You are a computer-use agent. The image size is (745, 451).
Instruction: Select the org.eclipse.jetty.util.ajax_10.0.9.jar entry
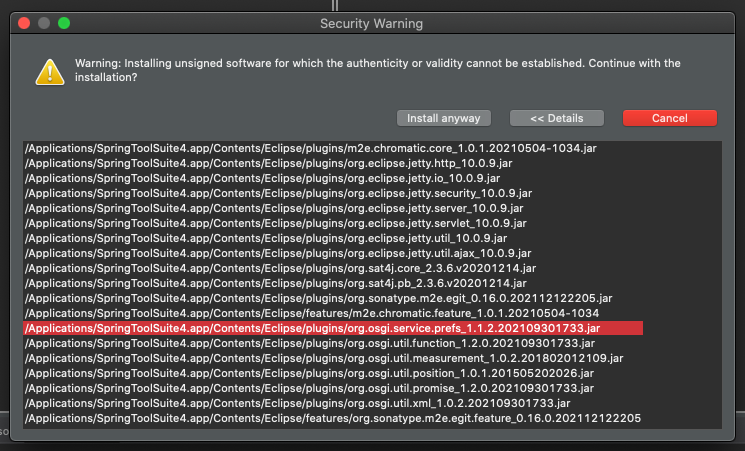[278, 253]
